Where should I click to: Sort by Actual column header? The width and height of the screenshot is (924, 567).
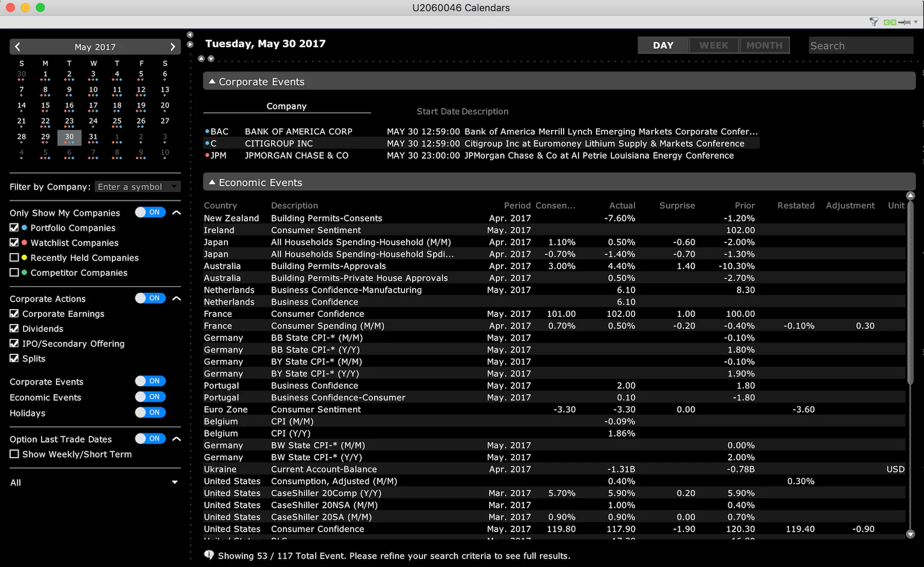(x=622, y=205)
